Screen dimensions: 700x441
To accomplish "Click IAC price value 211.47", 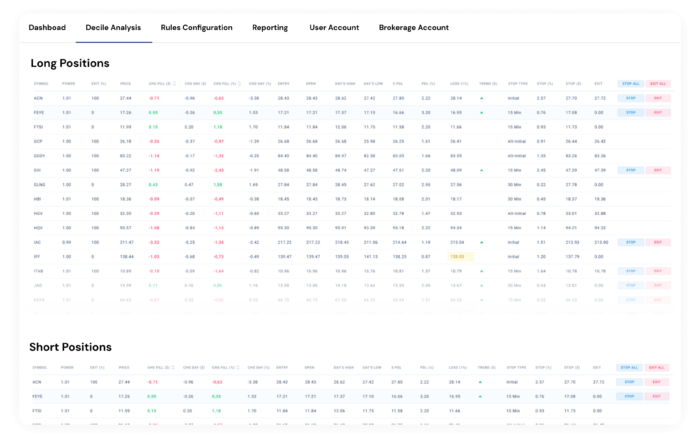I will (127, 242).
